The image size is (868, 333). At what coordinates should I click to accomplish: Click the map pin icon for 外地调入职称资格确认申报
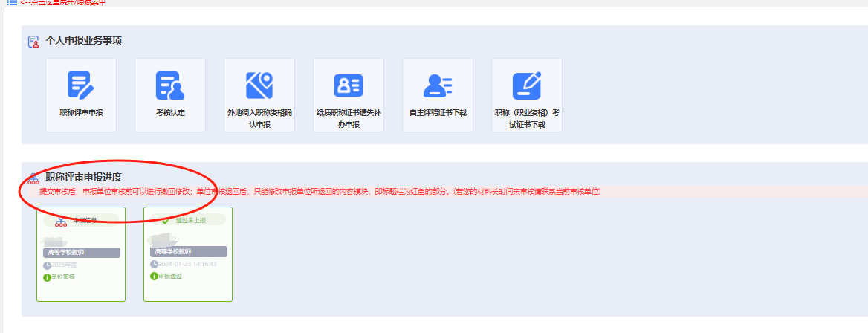click(259, 85)
